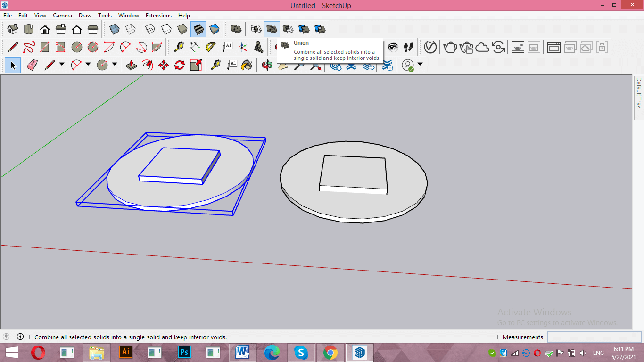Pick the Paint Bucket tool
The image size is (644, 362).
[x=247, y=65]
